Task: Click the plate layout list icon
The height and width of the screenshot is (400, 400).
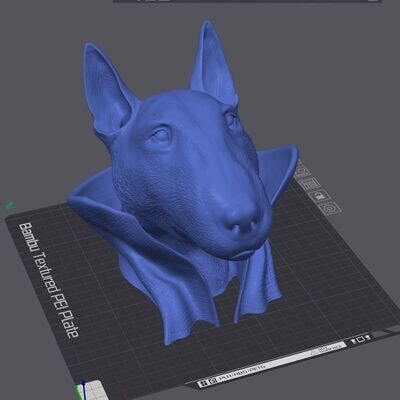Action: click(310, 183)
